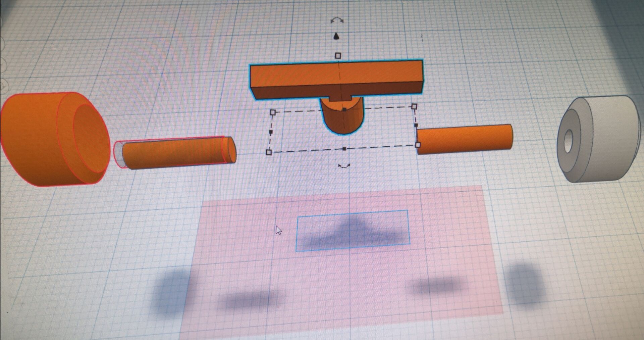Click the bottom-right corner resize handle
The width and height of the screenshot is (644, 340).
[x=418, y=145]
